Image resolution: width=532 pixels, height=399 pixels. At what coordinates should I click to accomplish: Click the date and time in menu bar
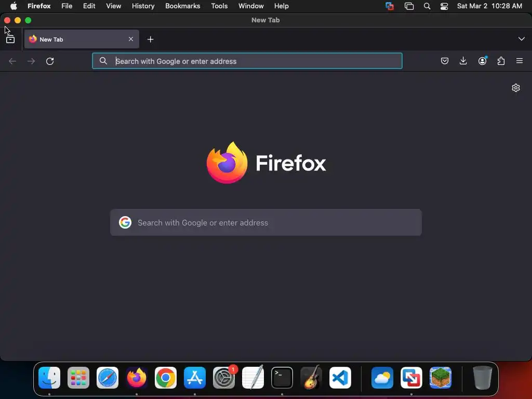[x=489, y=6]
